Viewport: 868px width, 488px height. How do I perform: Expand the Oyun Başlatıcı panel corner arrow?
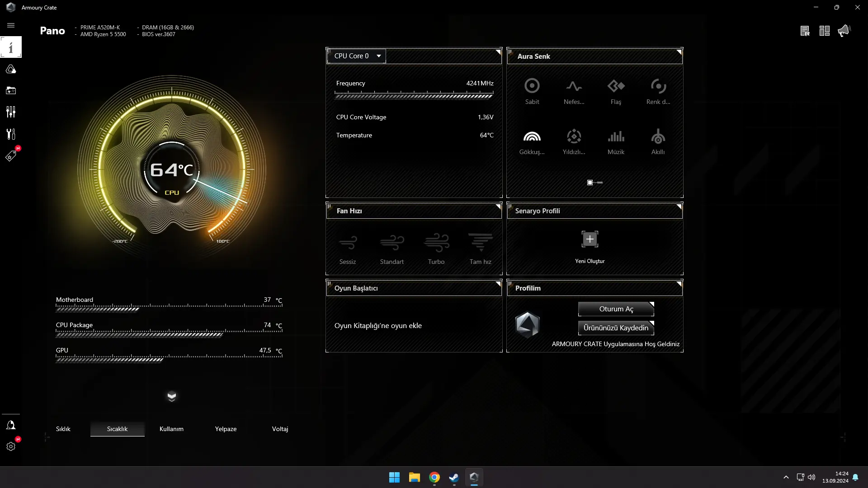[x=498, y=284]
